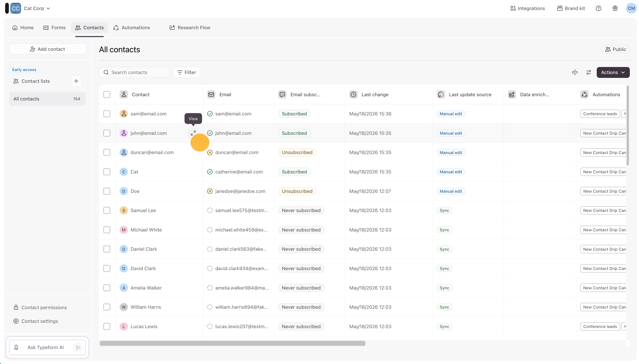This screenshot has width=639, height=364.
Task: Click the Michael White M avatar
Action: pos(124,230)
